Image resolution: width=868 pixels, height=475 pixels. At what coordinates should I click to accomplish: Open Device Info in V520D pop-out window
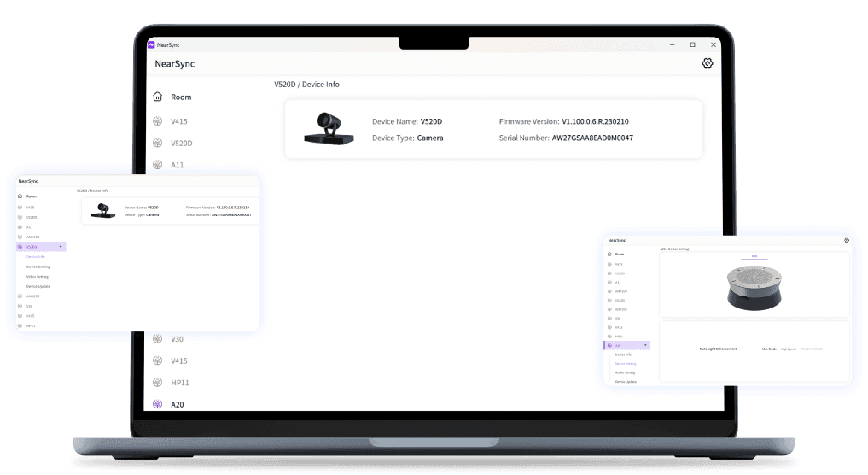(36, 257)
